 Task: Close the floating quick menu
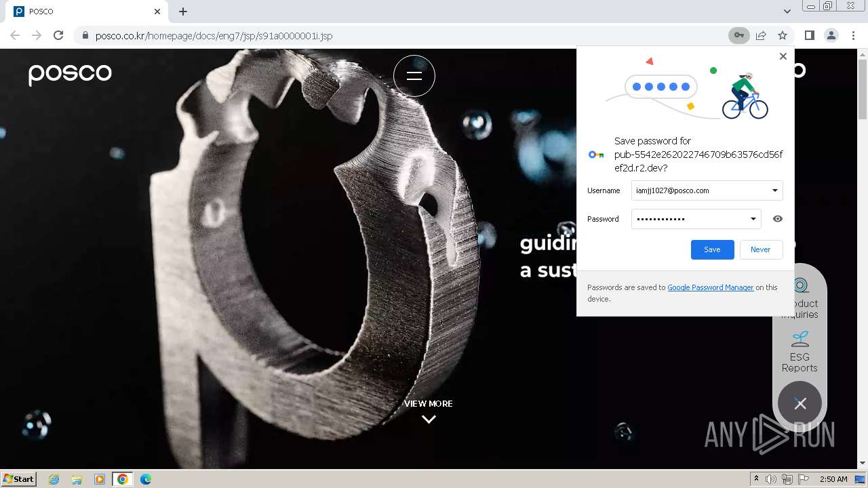pos(800,403)
